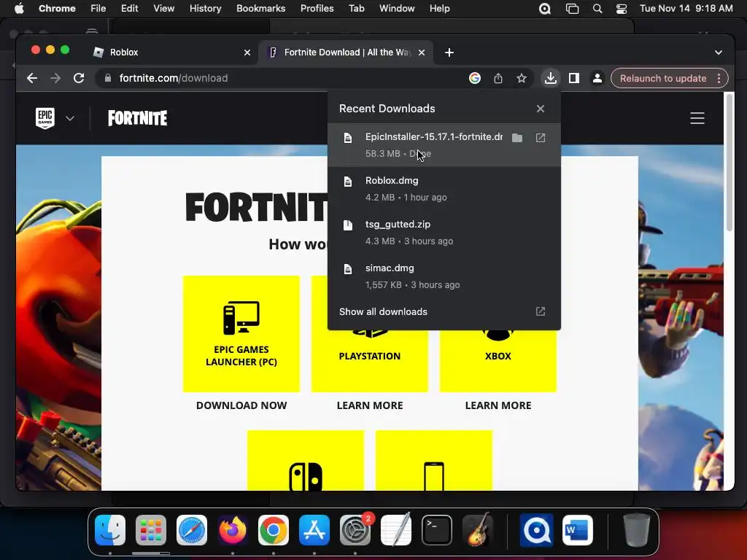
Task: Open the Apple menu
Action: pyautogui.click(x=19, y=9)
